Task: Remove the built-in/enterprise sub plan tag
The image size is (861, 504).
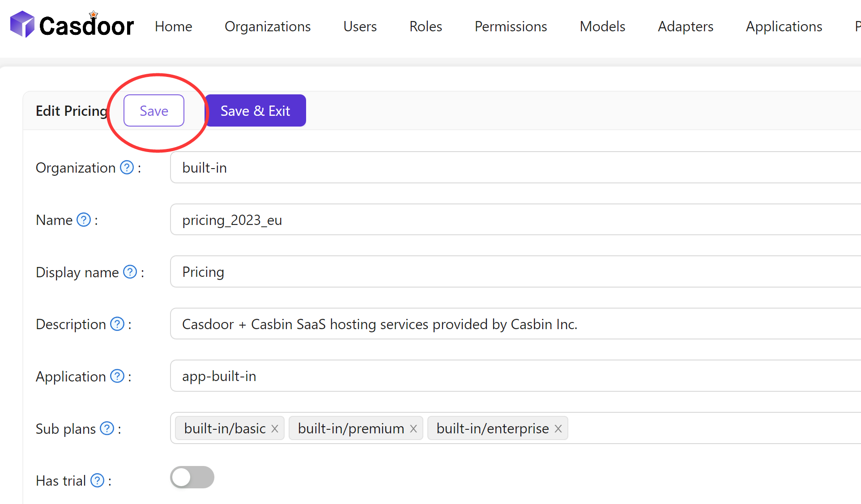Action: click(x=558, y=428)
